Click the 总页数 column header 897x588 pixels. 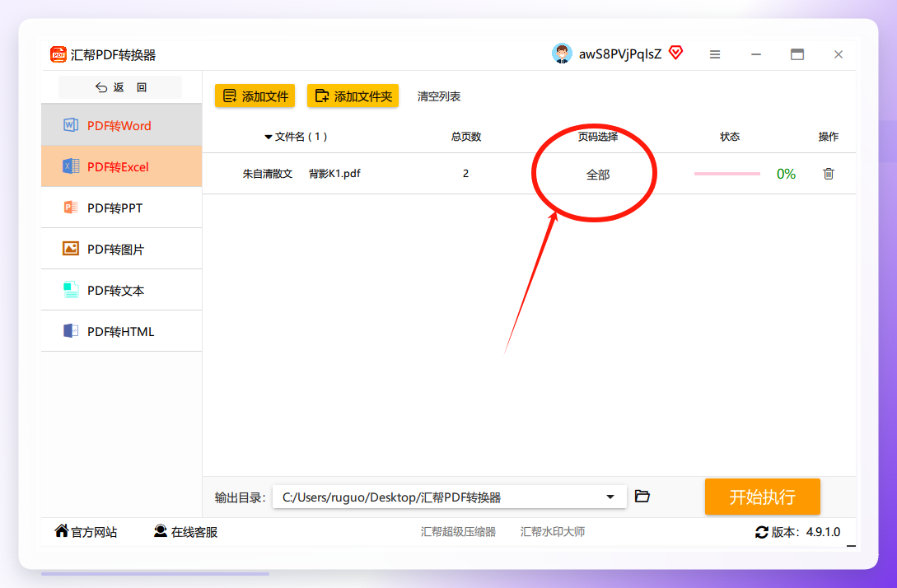(x=466, y=137)
